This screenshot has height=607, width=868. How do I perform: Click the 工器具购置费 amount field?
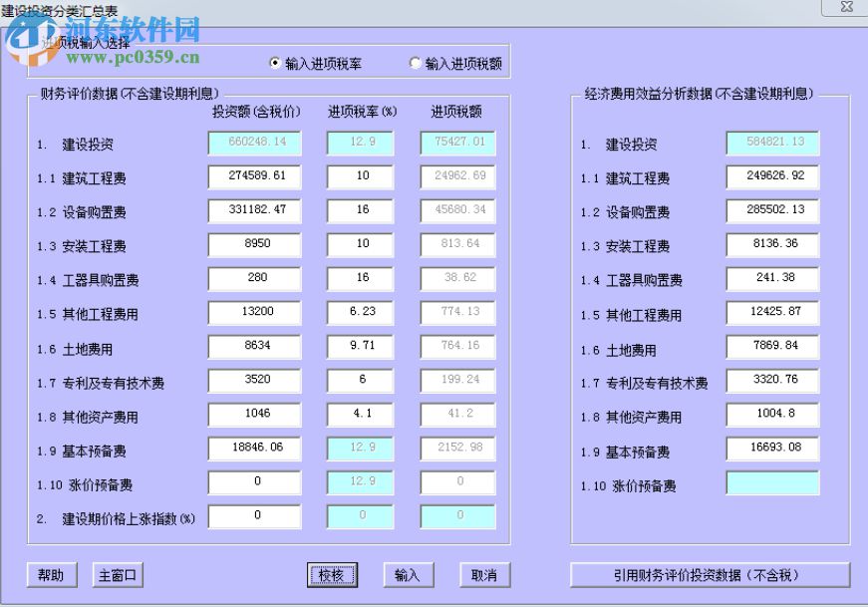coord(253,279)
